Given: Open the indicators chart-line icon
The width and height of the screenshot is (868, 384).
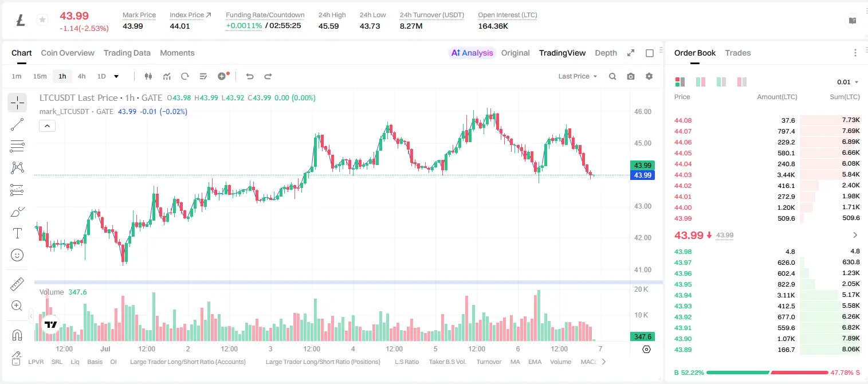Looking at the screenshot, I should (x=167, y=76).
